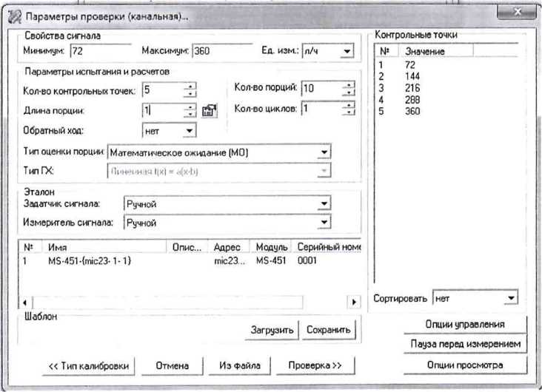Click the Серийный номер column header
Screen dimensions: 542x392
[x=327, y=247]
